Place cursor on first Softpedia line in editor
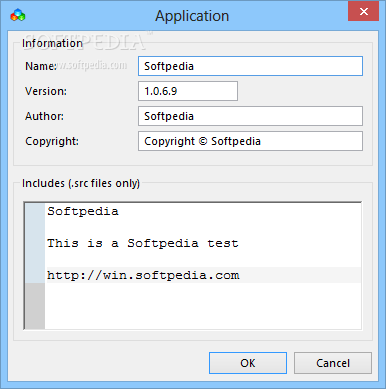The image size is (386, 389). click(83, 211)
